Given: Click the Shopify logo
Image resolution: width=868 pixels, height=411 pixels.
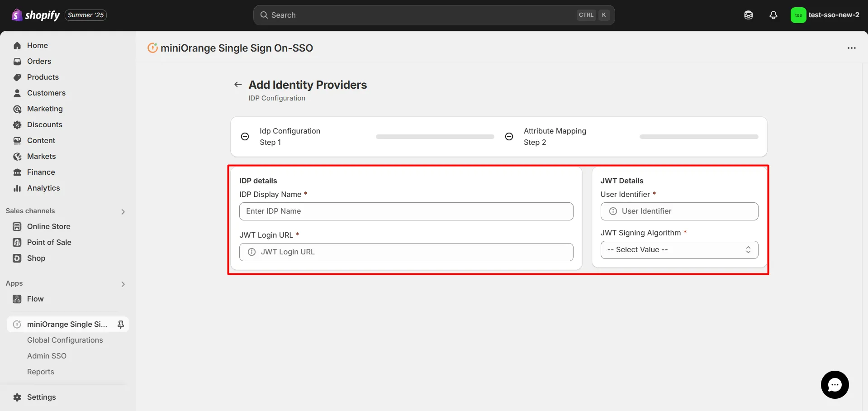Looking at the screenshot, I should point(35,15).
